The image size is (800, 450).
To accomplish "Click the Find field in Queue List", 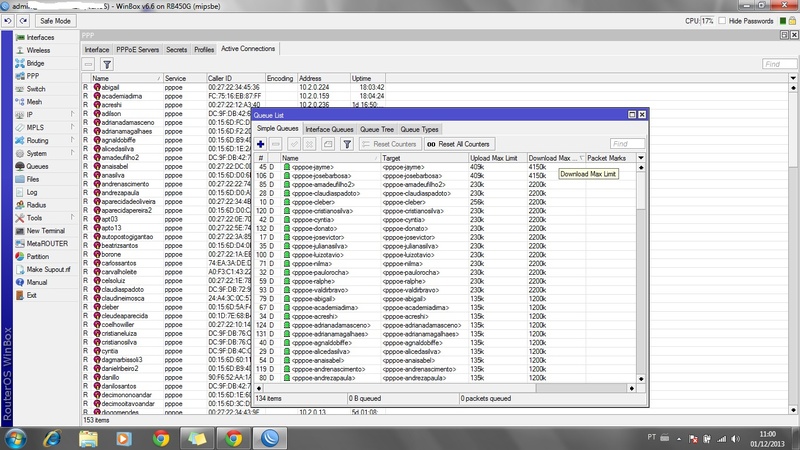I will pos(626,144).
